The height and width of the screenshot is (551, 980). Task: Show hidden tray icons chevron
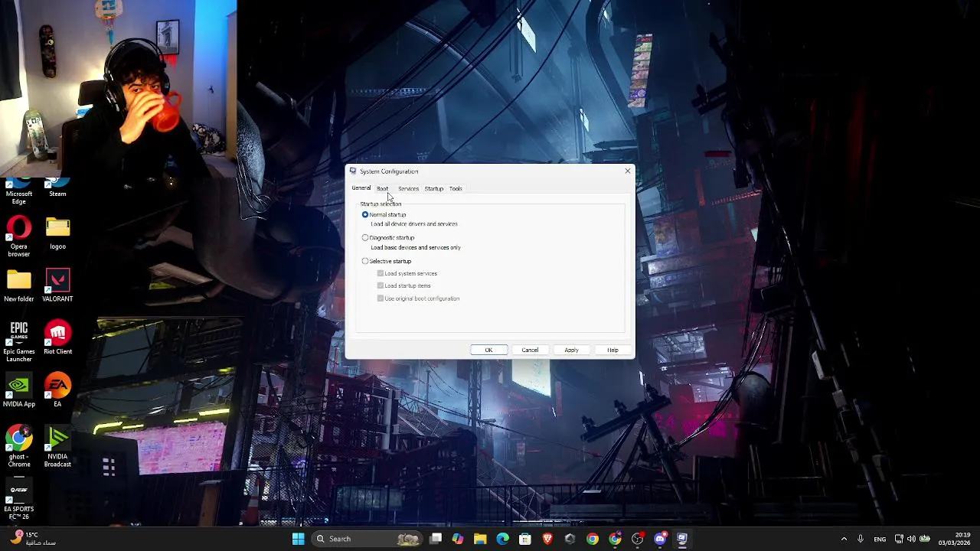coord(844,539)
